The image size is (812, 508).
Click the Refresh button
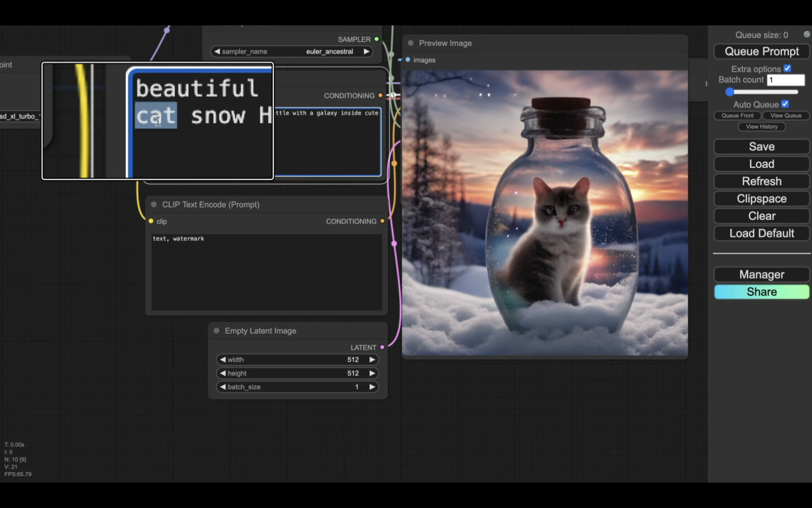pyautogui.click(x=762, y=181)
